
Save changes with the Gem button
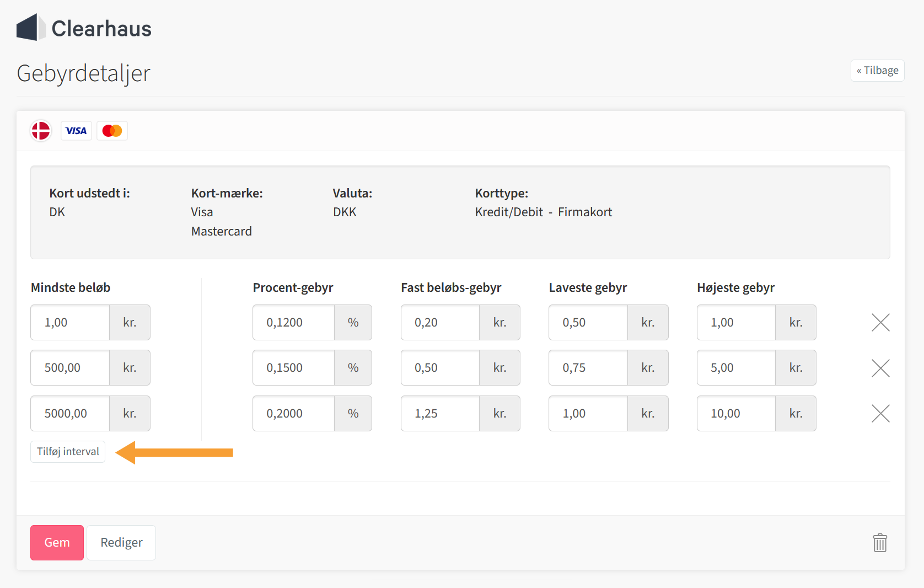pos(57,543)
